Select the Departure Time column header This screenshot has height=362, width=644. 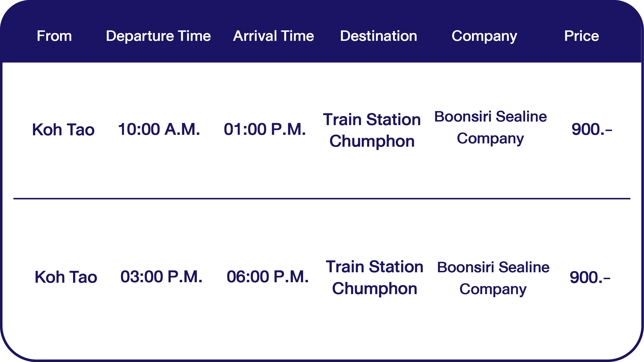pos(158,36)
